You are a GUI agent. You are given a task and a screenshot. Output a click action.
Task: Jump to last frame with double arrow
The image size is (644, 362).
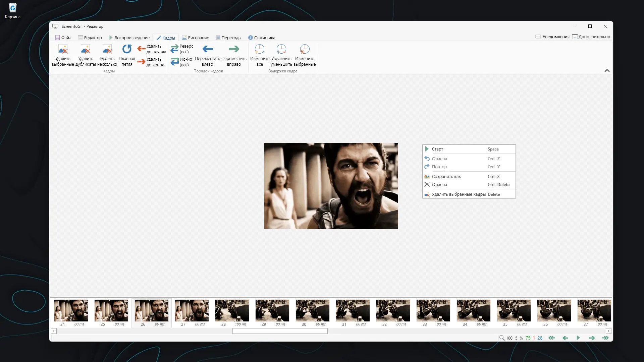(605, 338)
